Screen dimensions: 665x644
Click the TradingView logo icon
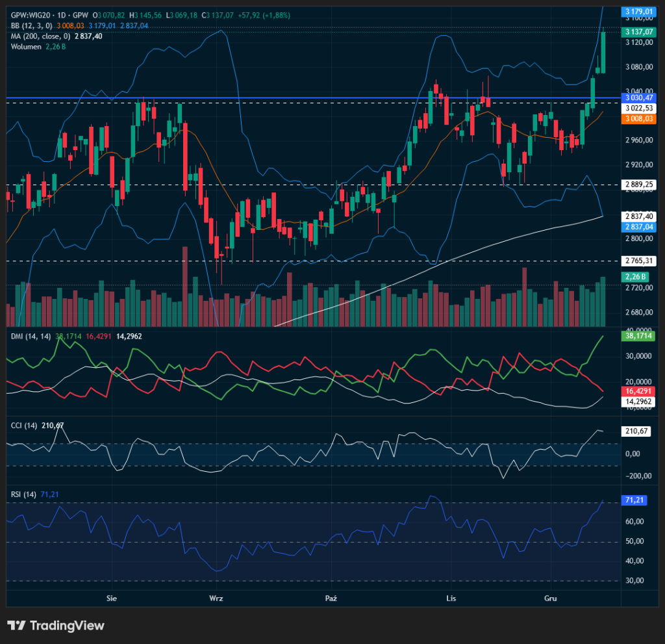pos(16,625)
